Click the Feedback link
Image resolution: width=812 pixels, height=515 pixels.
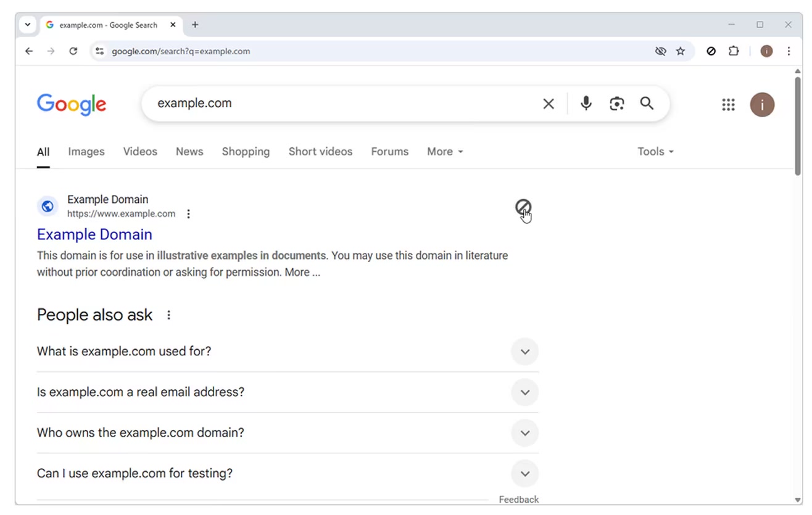519,500
